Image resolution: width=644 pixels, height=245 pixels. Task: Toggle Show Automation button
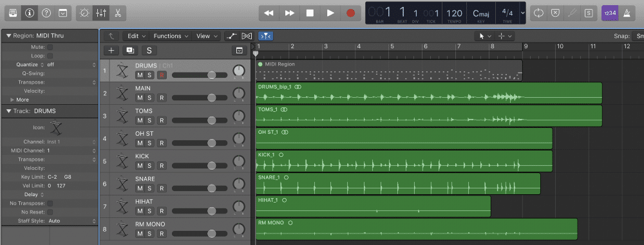pos(232,36)
